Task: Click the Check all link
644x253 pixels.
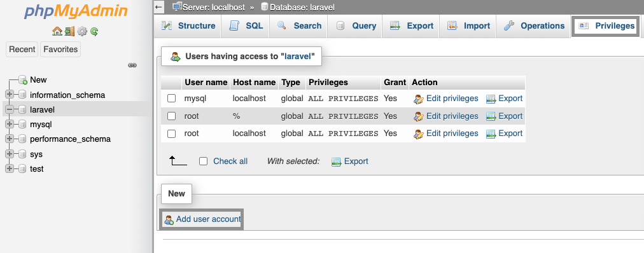Action: pyautogui.click(x=230, y=161)
